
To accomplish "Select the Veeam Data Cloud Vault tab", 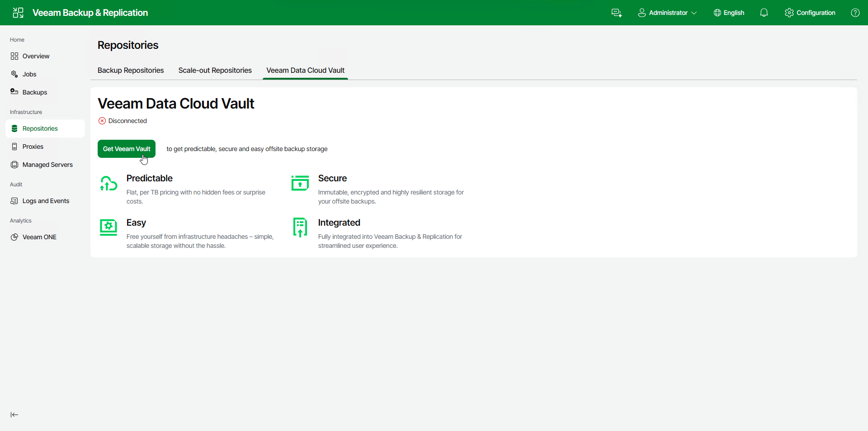I will pos(306,71).
